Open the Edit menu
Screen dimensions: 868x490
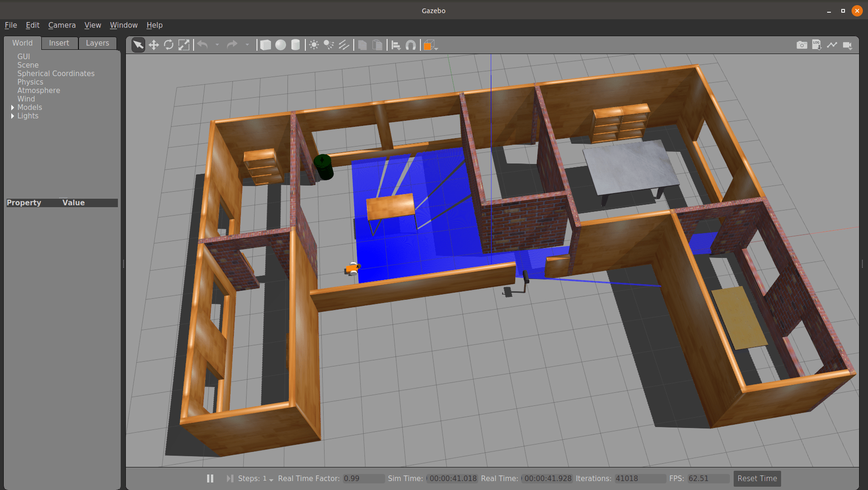[x=32, y=25]
